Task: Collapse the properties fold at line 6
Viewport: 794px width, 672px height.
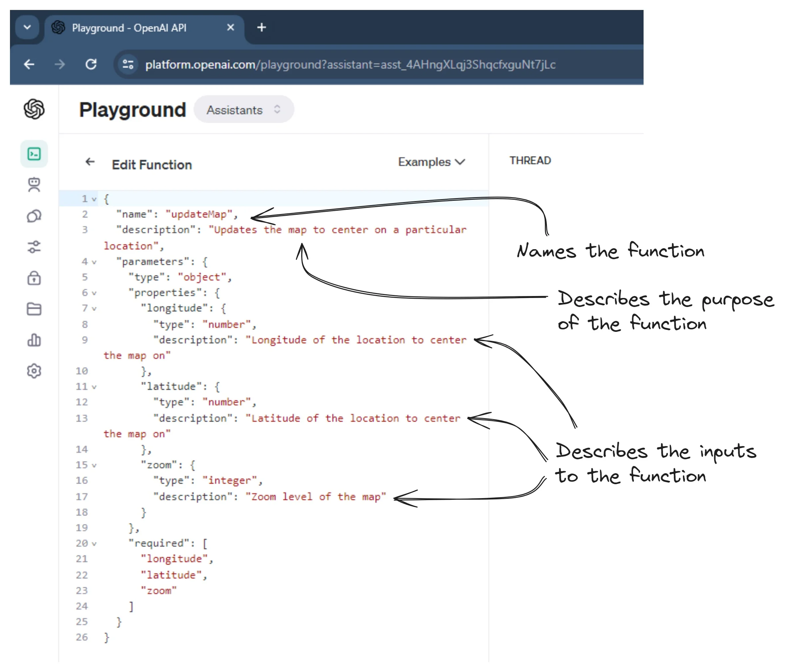Action: point(94,293)
